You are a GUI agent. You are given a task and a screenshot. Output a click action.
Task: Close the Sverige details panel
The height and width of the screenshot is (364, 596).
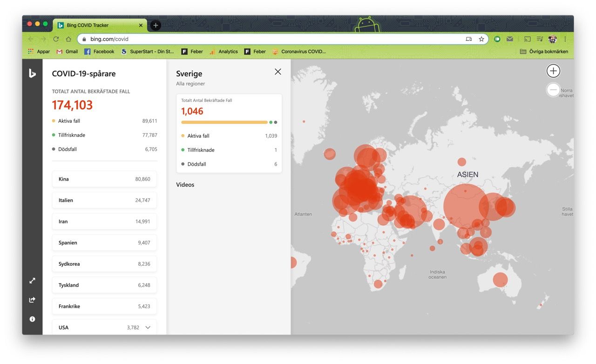(x=278, y=72)
